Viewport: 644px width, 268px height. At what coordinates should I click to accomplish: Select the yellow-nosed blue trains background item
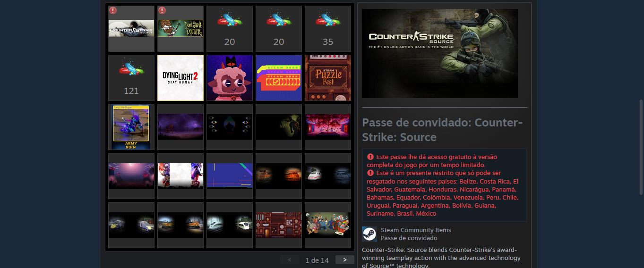tap(131, 225)
